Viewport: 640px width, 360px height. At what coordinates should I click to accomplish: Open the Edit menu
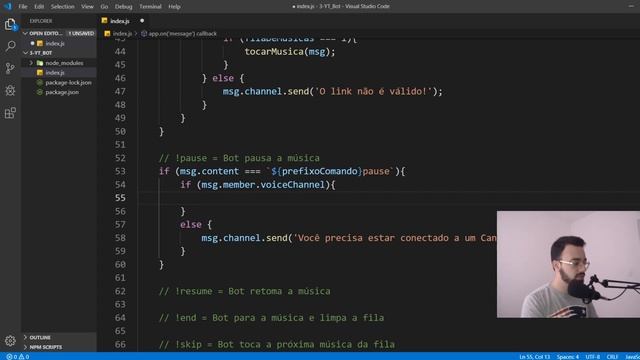point(39,7)
